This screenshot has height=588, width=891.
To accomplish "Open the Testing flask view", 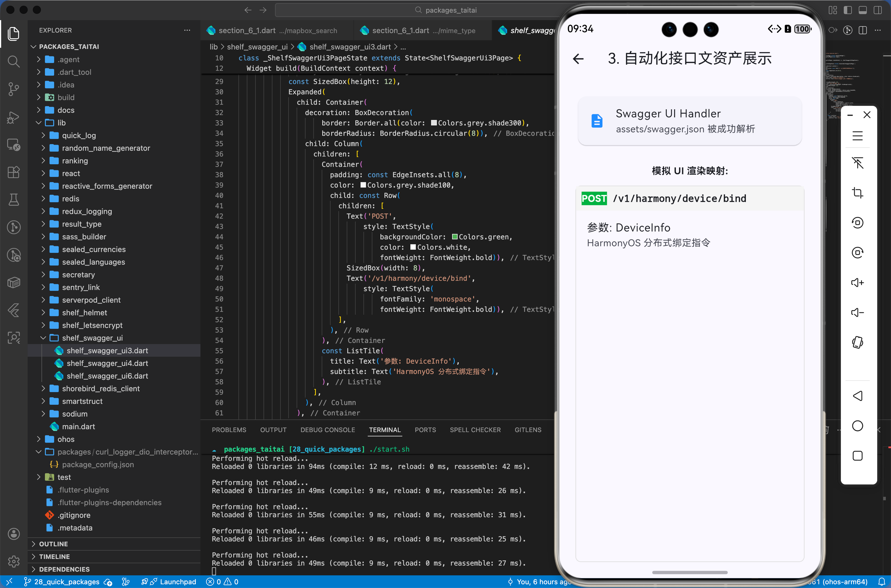I will click(14, 200).
